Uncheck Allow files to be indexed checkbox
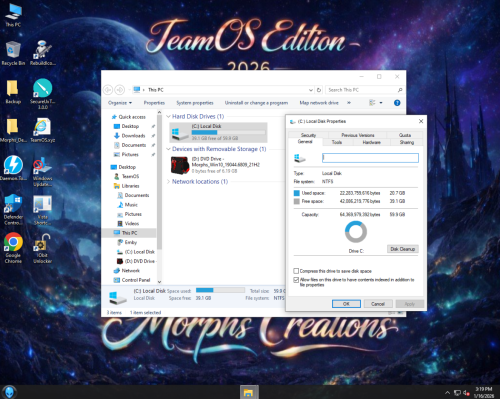Image resolution: width=500 pixels, height=399 pixels. (296, 280)
